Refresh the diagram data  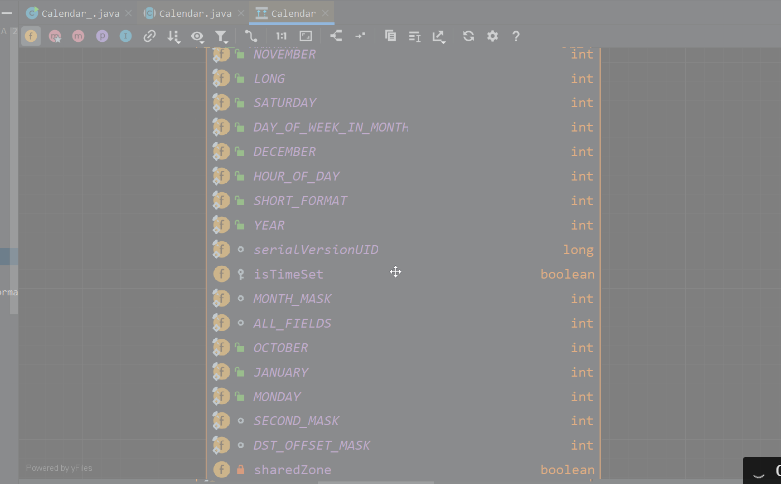(468, 36)
